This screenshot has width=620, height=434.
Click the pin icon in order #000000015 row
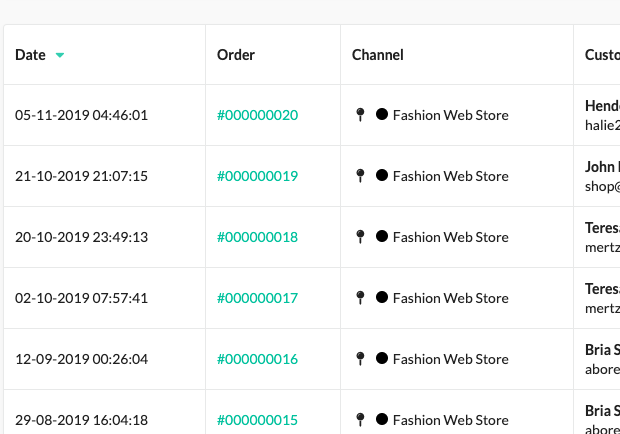pos(360,420)
